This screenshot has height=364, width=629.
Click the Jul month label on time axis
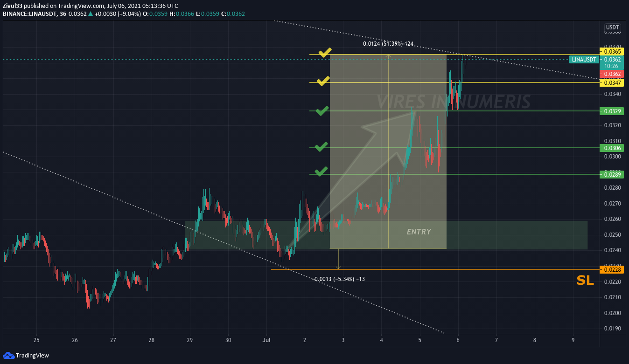pyautogui.click(x=266, y=340)
